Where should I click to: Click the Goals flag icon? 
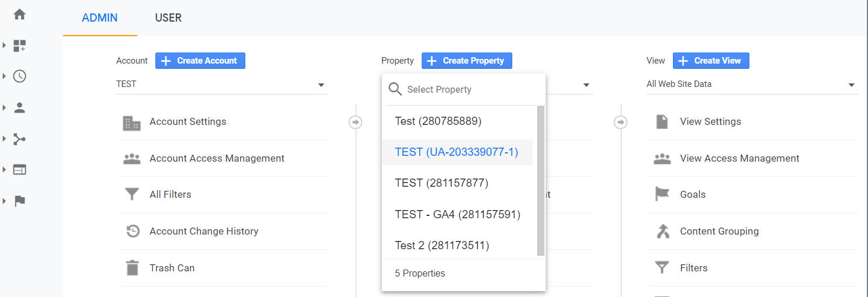tap(662, 194)
